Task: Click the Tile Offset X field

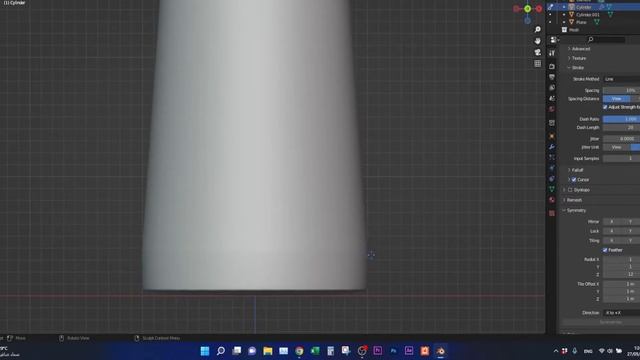Action: 621,284
